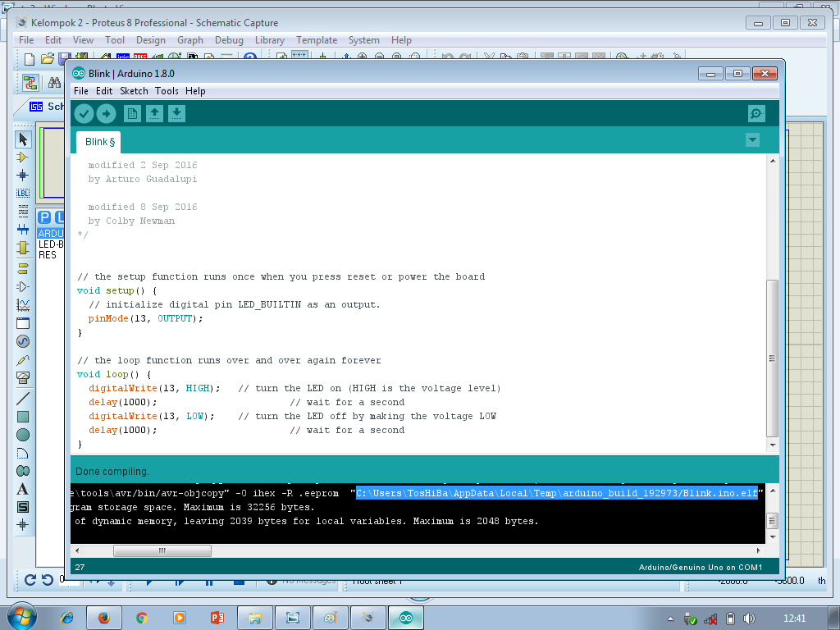This screenshot has height=630, width=840.
Task: Open Proteus Template menu
Action: point(317,40)
